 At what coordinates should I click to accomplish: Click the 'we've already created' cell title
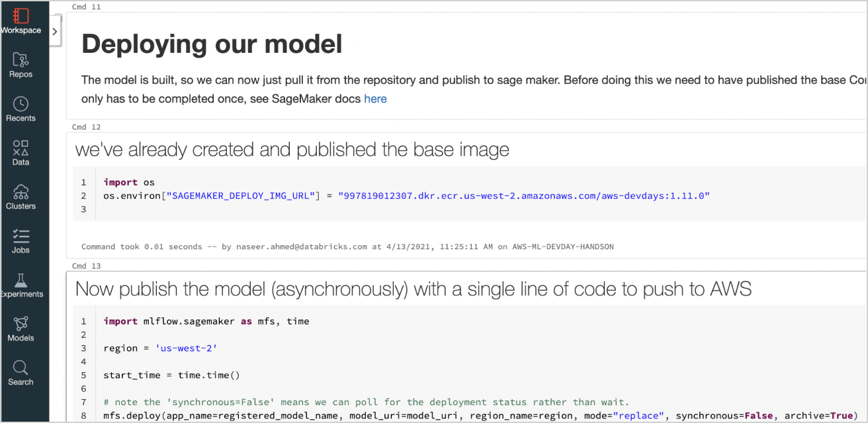coord(292,150)
